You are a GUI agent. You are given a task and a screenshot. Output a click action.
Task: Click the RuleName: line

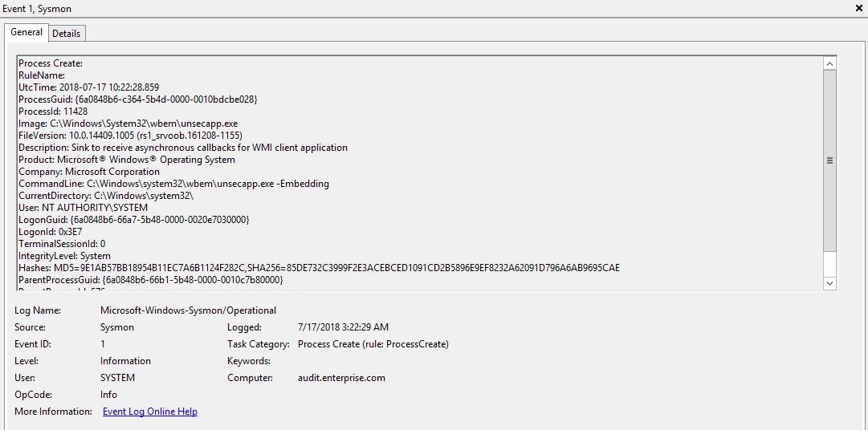click(x=42, y=75)
